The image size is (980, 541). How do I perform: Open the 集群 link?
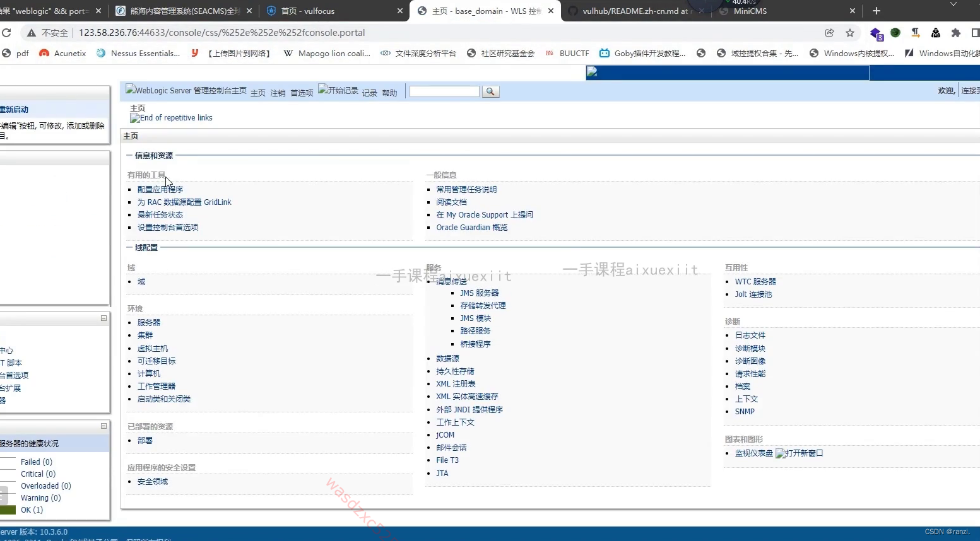pyautogui.click(x=145, y=335)
